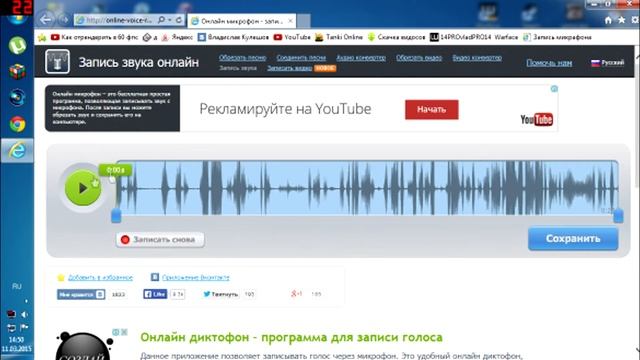The width and height of the screenshot is (640, 360).
Task: Open the Видео конвертер link
Action: 477,58
